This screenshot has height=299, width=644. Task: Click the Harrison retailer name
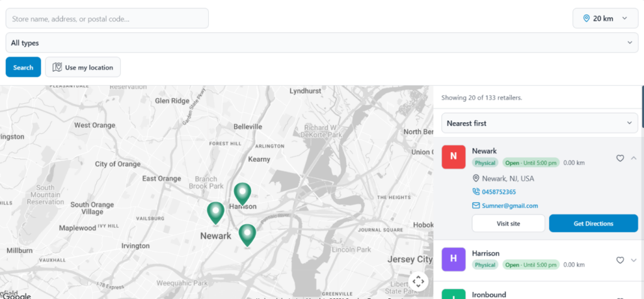pyautogui.click(x=486, y=253)
